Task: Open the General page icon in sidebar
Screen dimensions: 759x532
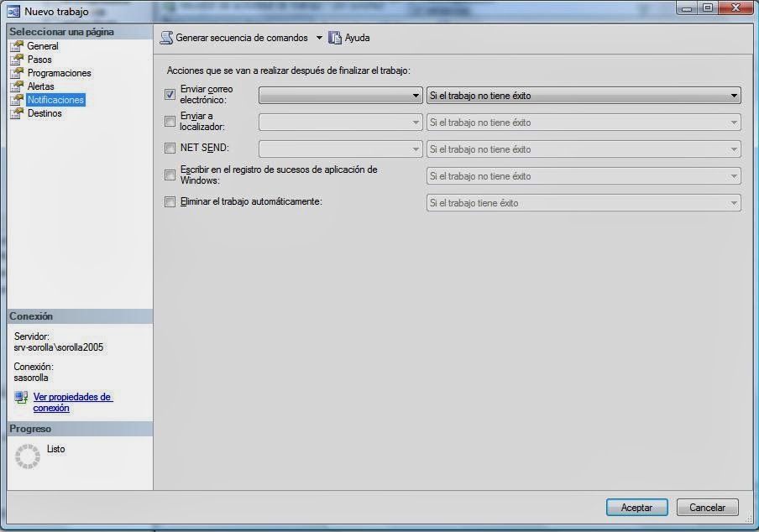Action: click(19, 46)
